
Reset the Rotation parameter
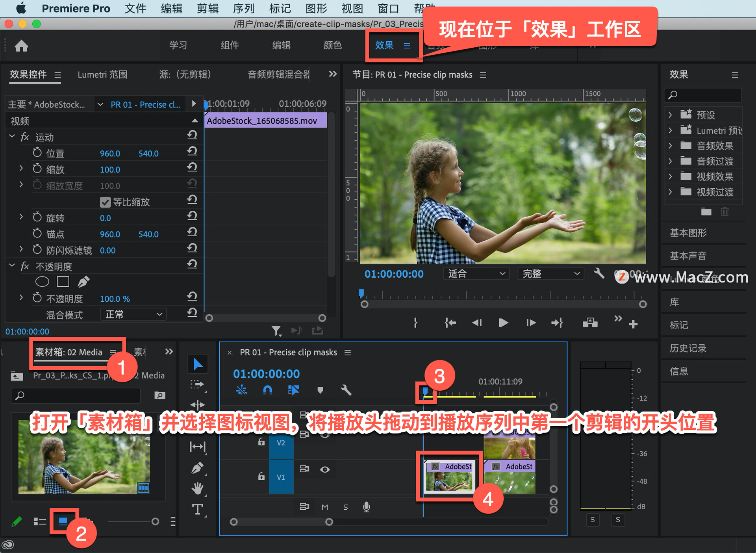192,215
